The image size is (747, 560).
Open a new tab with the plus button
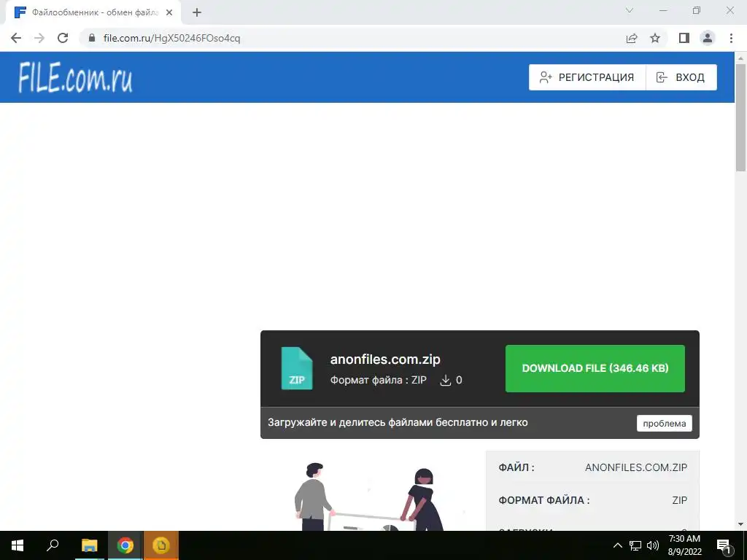pos(197,12)
